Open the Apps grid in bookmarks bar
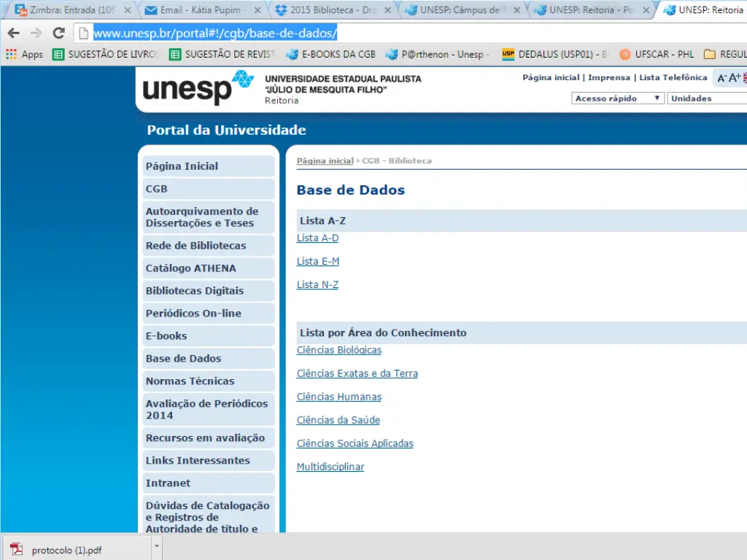747x560 pixels. click(x=24, y=55)
